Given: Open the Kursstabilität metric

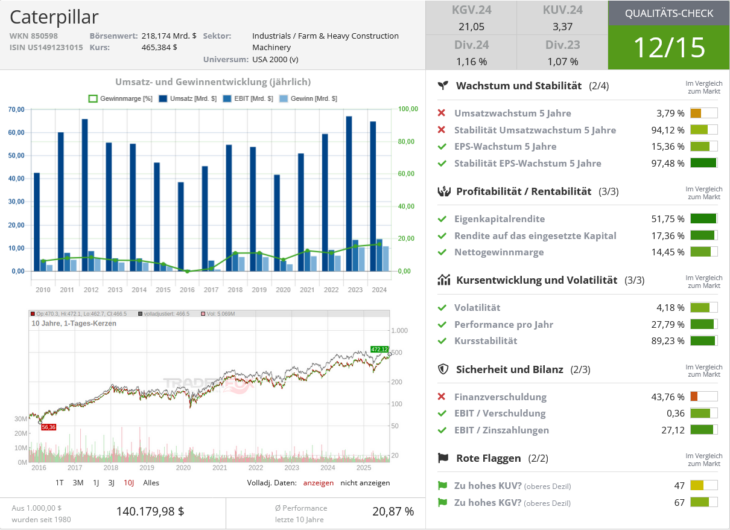Looking at the screenshot, I should [x=486, y=341].
